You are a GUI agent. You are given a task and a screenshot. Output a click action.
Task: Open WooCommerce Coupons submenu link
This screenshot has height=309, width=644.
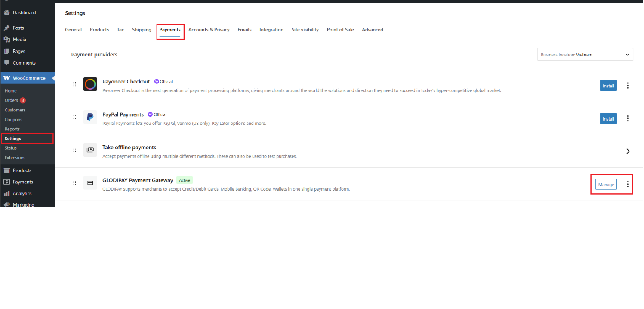[13, 120]
